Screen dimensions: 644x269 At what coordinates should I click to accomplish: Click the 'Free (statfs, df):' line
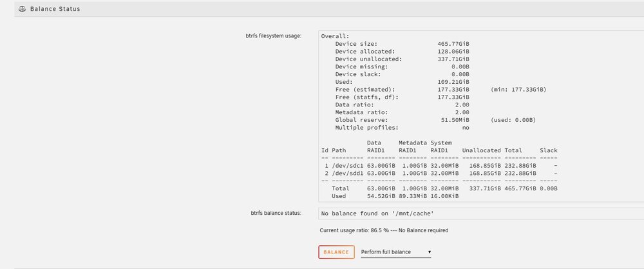click(402, 97)
